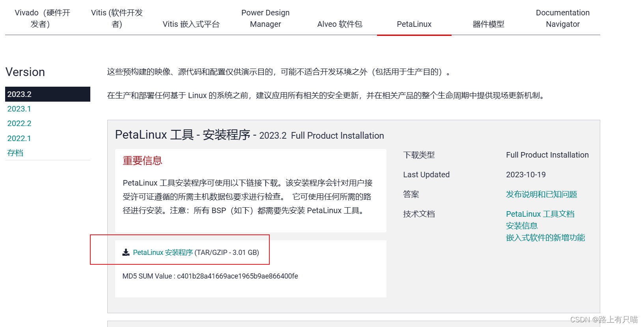Click the 下载类型 label

coord(419,155)
